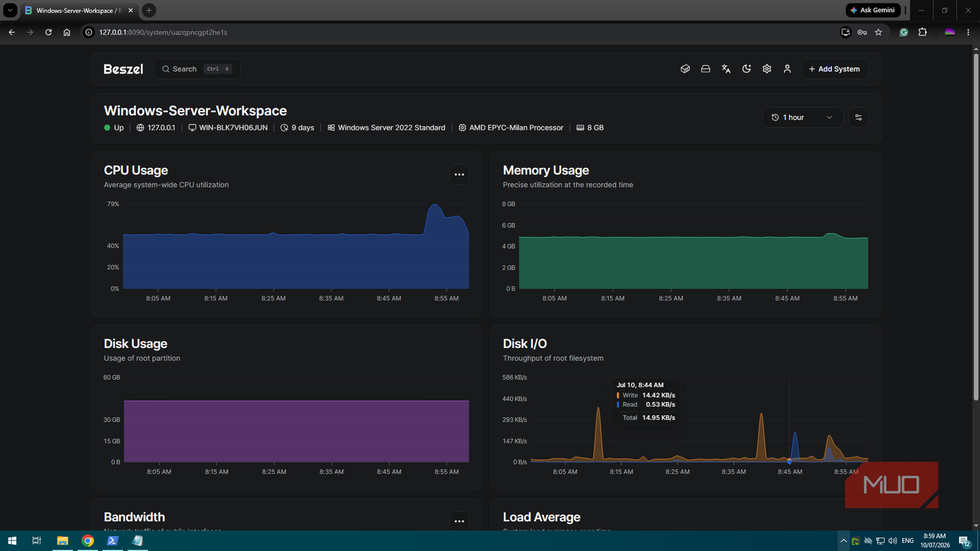Open CPU Usage three-dot menu
980x551 pixels.
[x=459, y=174]
